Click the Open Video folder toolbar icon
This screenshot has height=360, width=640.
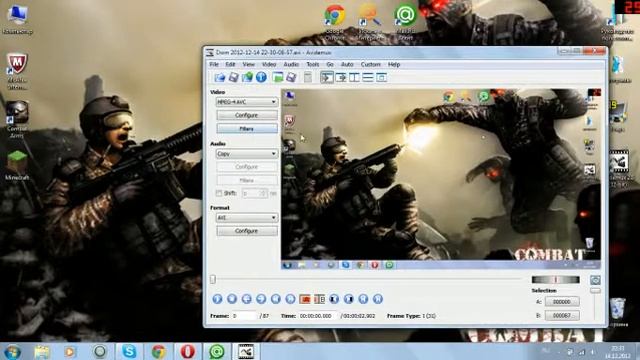[220, 77]
